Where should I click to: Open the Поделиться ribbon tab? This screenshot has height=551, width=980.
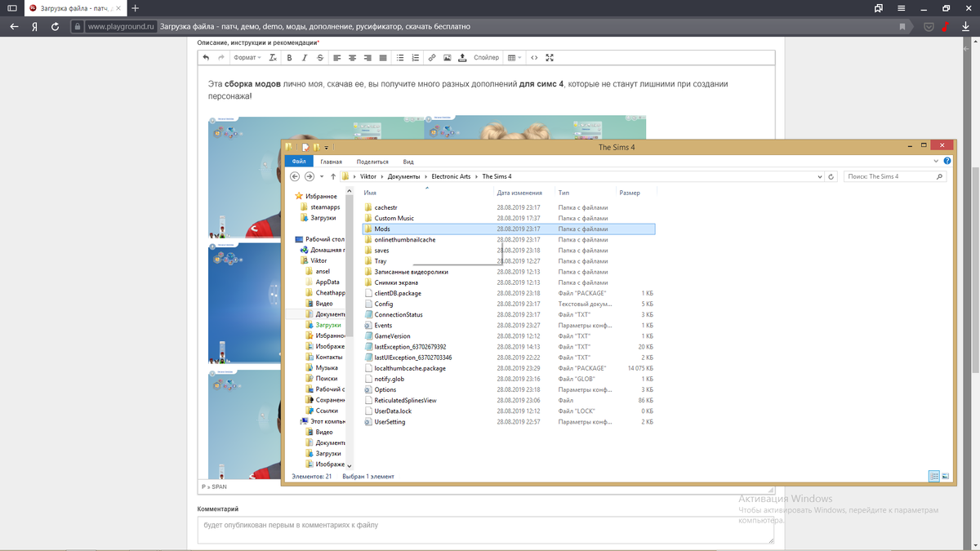click(x=372, y=162)
